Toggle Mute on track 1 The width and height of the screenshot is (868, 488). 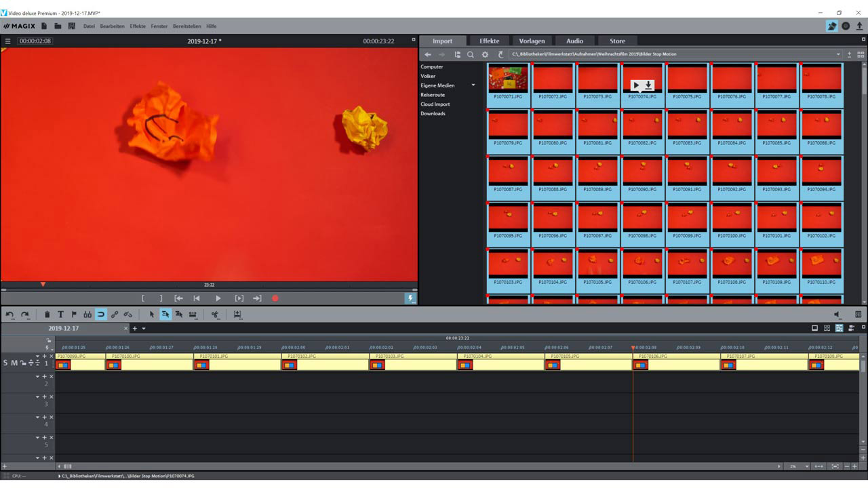tap(14, 363)
